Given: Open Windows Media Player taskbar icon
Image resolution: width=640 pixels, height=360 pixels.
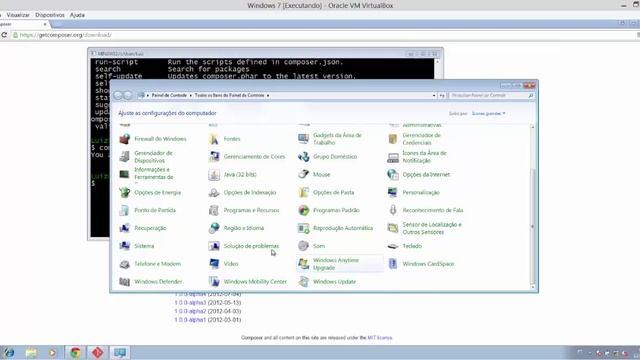Looking at the screenshot, I should 53,353.
